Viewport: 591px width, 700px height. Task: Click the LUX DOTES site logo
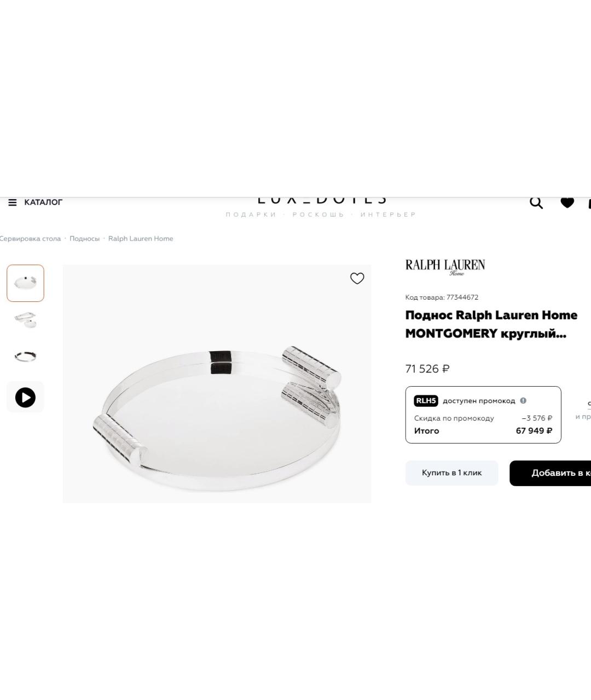(322, 201)
